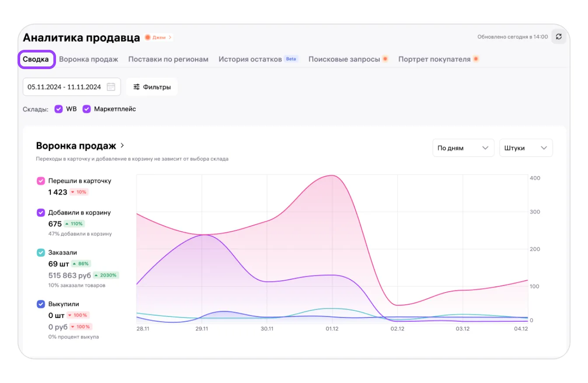This screenshot has width=588, height=383.
Task: Click the green 2030% revenue growth badge
Action: click(x=106, y=275)
